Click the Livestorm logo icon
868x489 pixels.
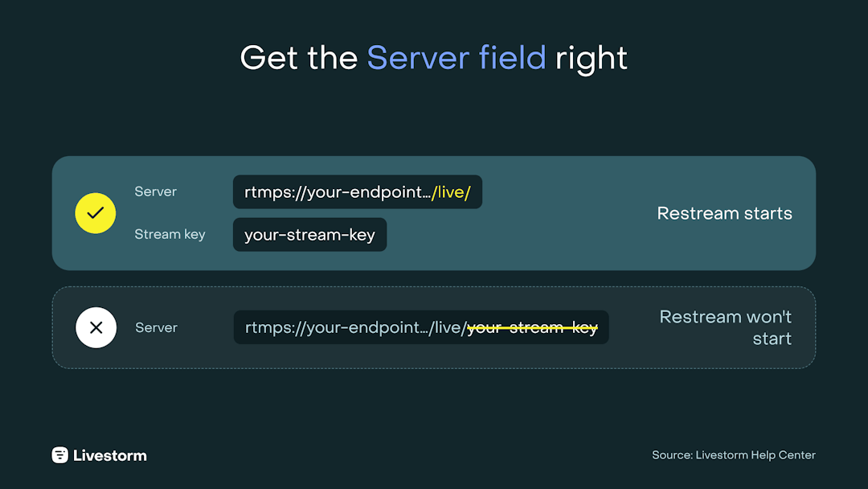coord(59,455)
